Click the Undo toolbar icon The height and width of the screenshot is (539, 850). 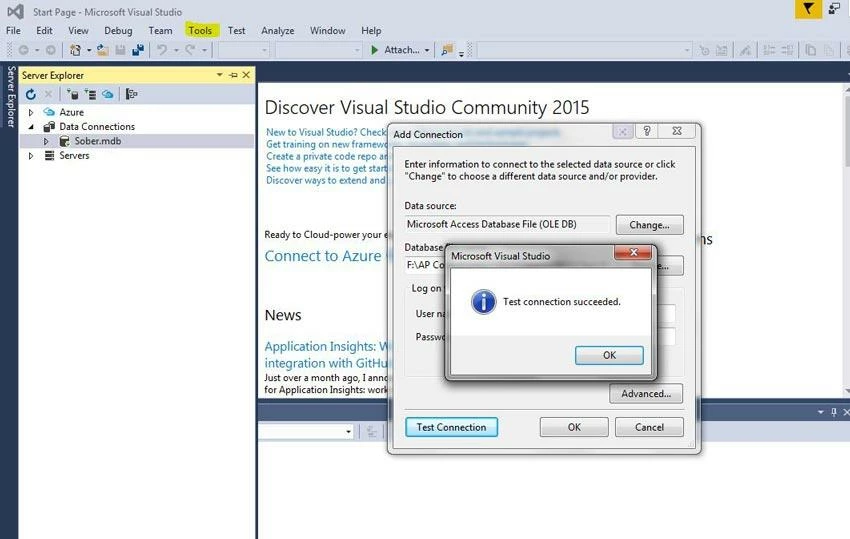(x=162, y=50)
